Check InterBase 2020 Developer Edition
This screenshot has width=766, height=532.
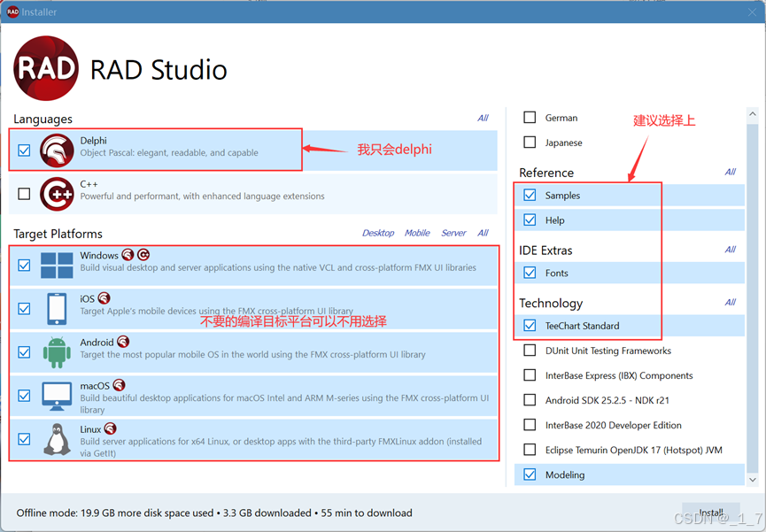coord(530,425)
